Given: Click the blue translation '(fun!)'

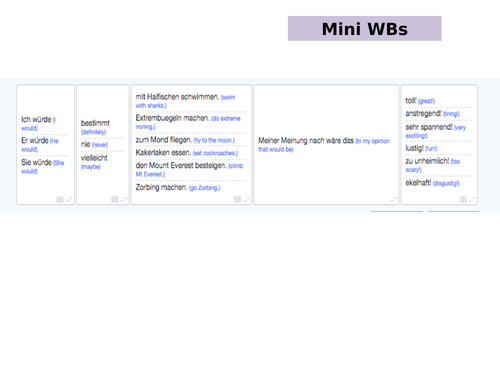Looking at the screenshot, I should pyautogui.click(x=431, y=149).
